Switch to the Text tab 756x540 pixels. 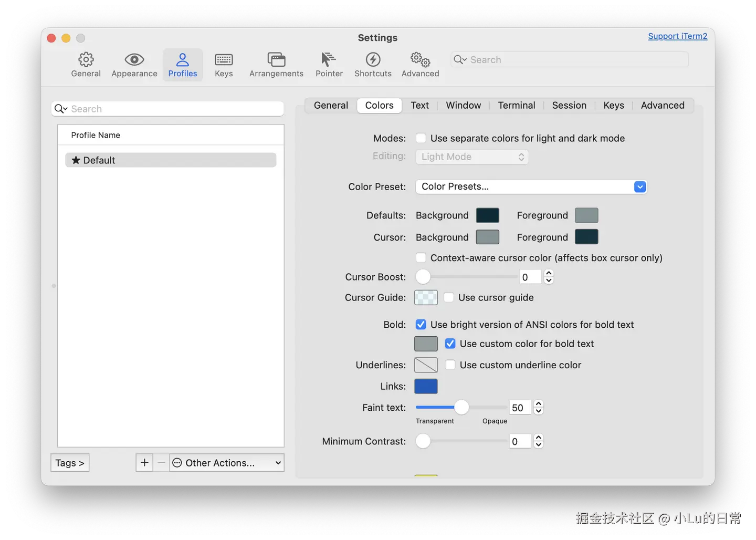(420, 106)
